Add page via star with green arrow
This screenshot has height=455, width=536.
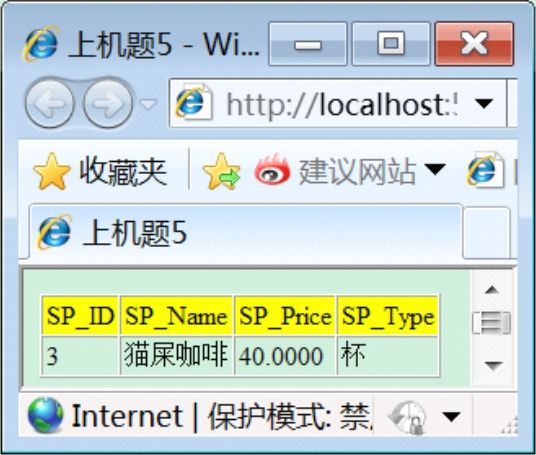(222, 171)
